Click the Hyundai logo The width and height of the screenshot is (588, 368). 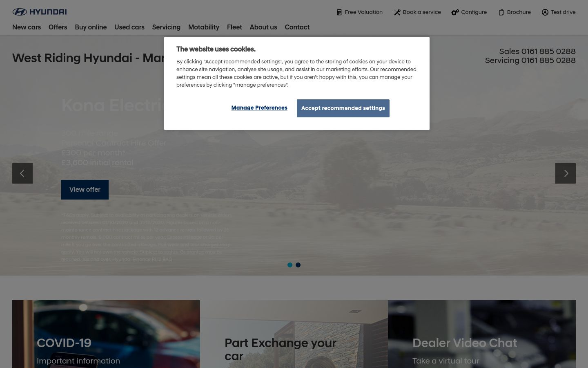40,12
